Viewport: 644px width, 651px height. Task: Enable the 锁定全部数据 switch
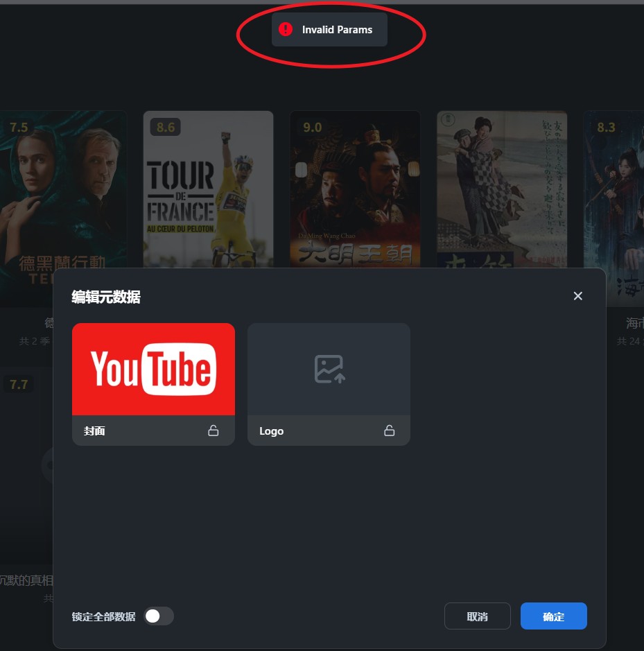[159, 616]
